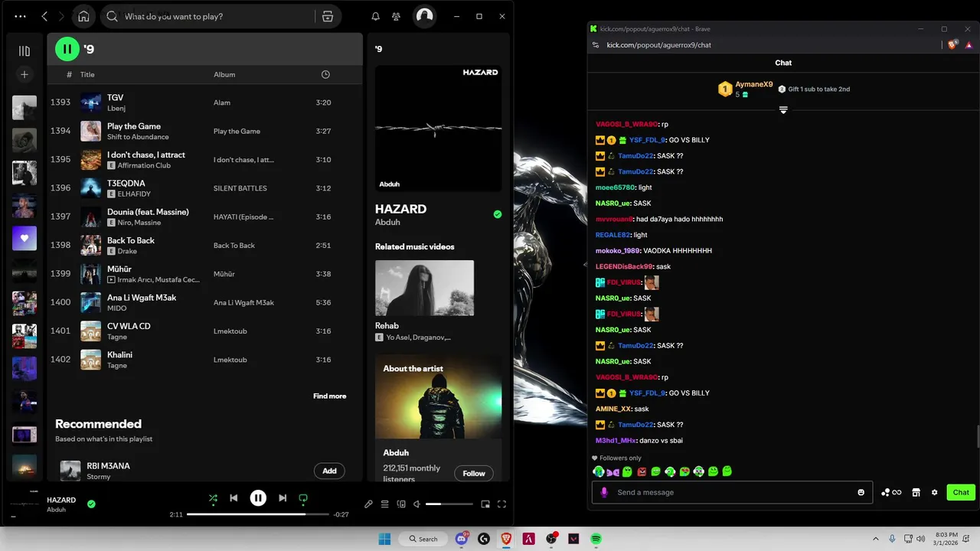The image size is (980, 551).
Task: Go forward in Spotify navigation
Action: (61, 16)
